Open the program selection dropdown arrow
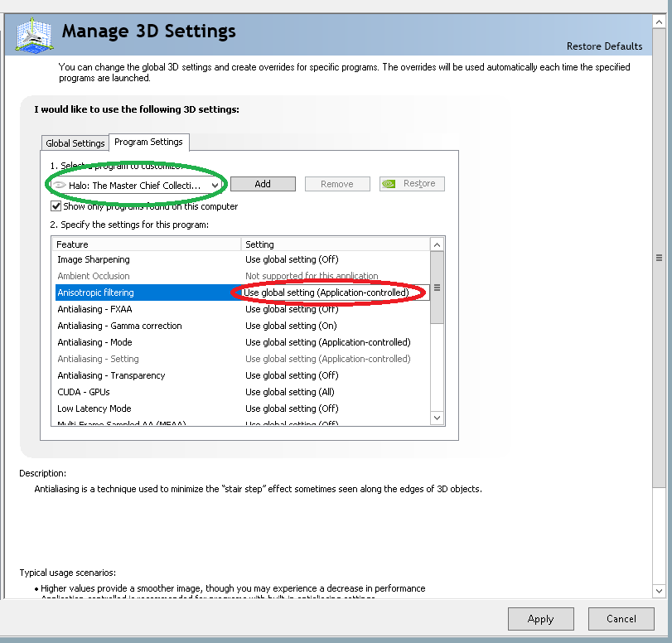Image resolution: width=672 pixels, height=643 pixels. [x=215, y=185]
